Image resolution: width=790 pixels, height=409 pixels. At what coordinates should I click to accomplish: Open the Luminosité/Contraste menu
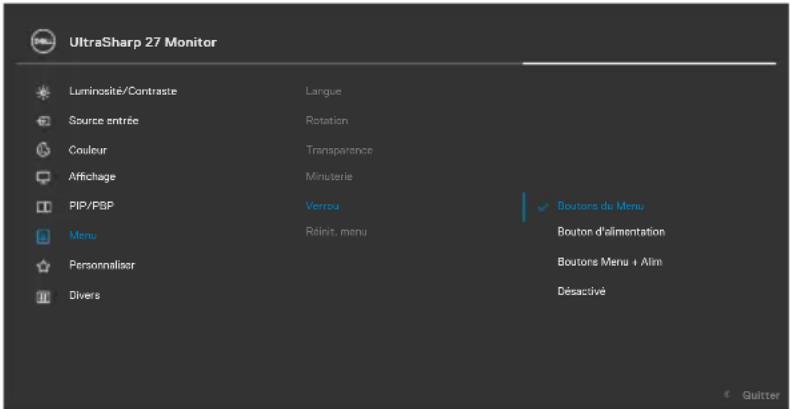pos(123,92)
